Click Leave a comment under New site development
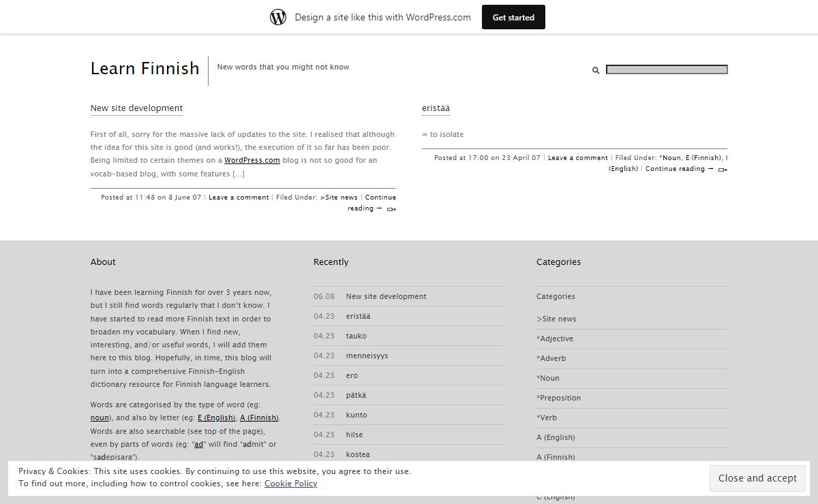This screenshot has height=504, width=818. pyautogui.click(x=239, y=198)
